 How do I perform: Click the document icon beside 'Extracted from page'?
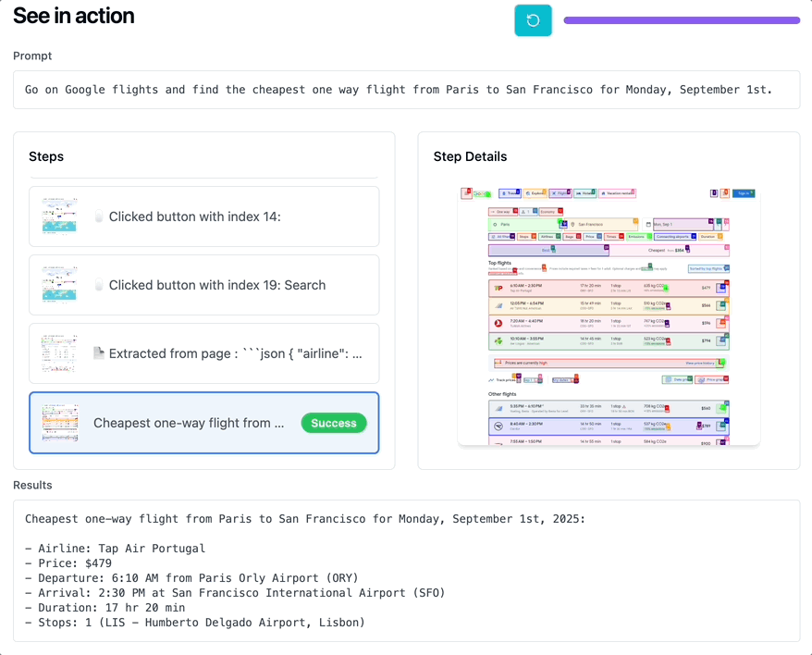(98, 352)
